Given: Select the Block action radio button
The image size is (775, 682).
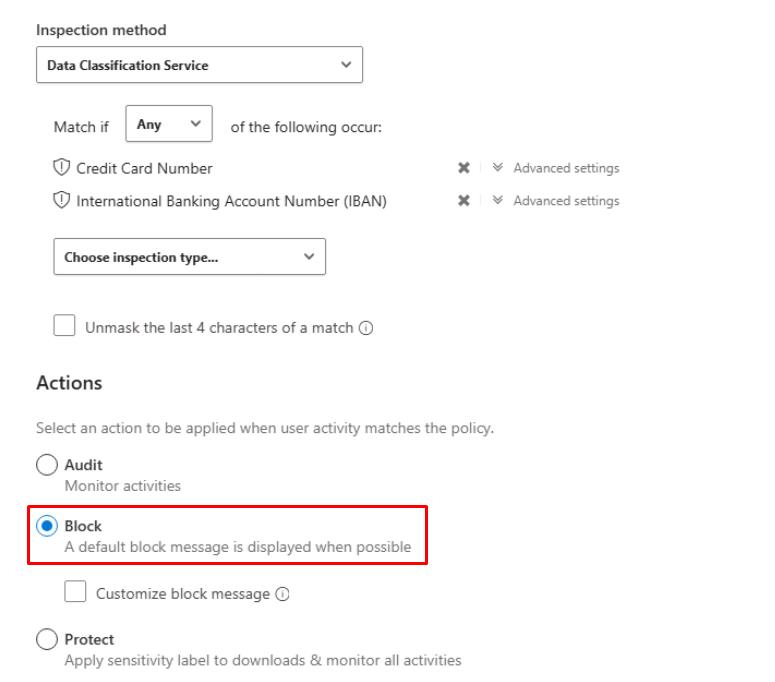Looking at the screenshot, I should (47, 526).
